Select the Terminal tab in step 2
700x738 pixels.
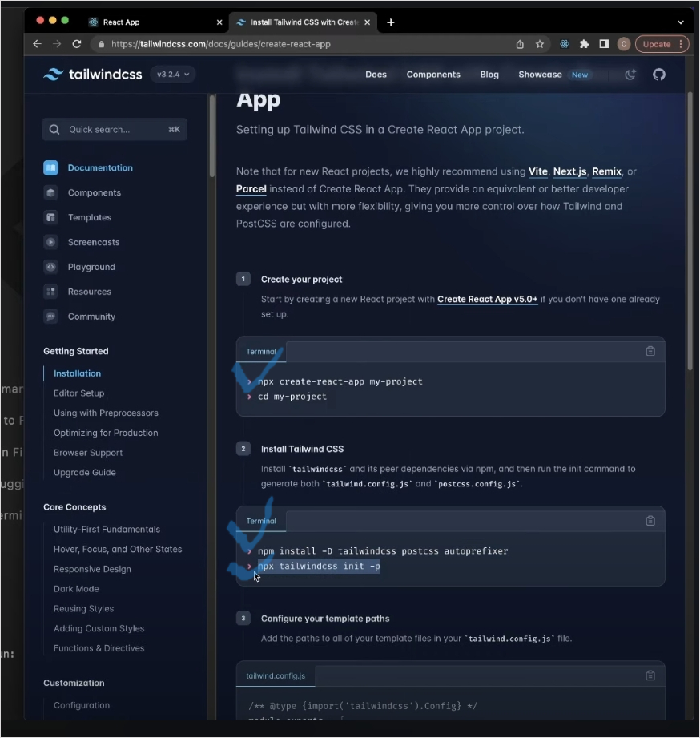click(261, 522)
